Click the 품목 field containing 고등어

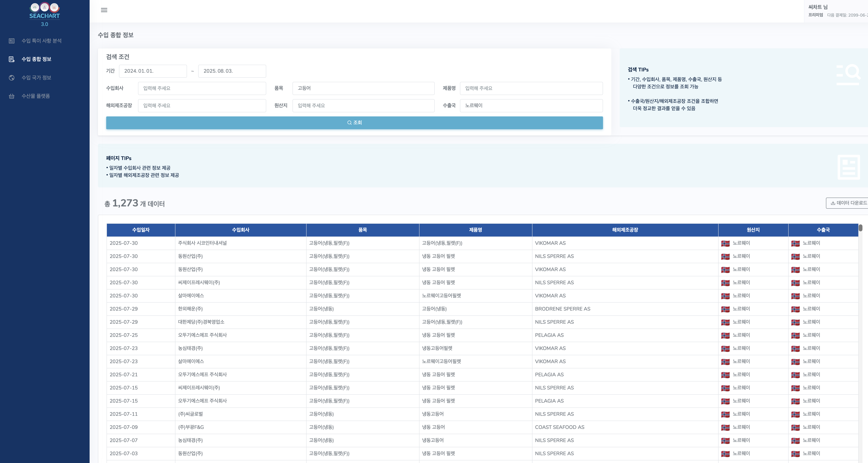tap(363, 88)
